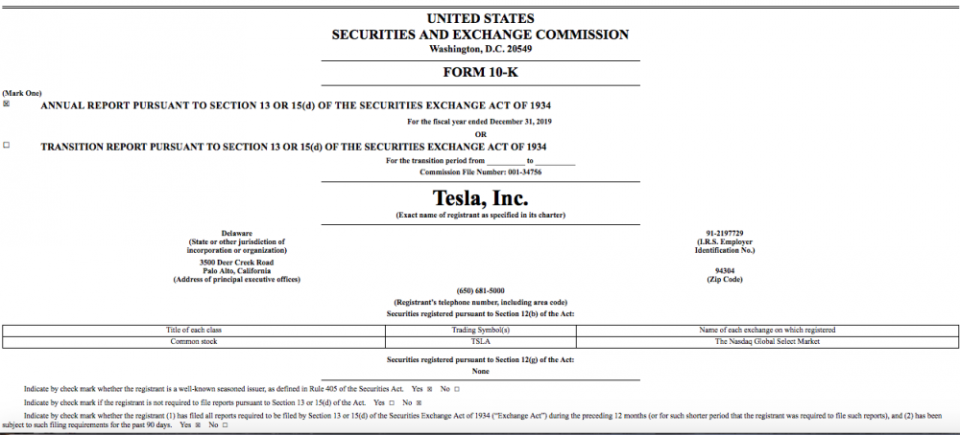This screenshot has width=960, height=435.
Task: Click the FORM 10-K heading
Action: [x=480, y=73]
